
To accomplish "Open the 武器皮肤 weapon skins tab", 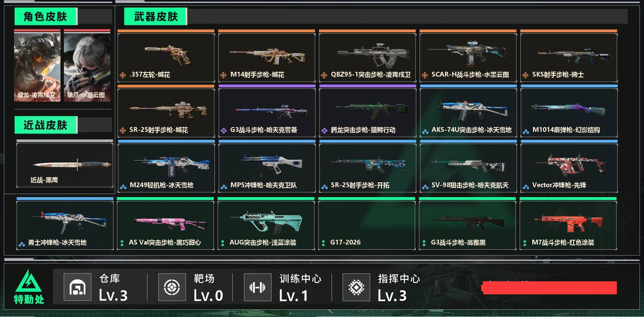I will pos(156,16).
